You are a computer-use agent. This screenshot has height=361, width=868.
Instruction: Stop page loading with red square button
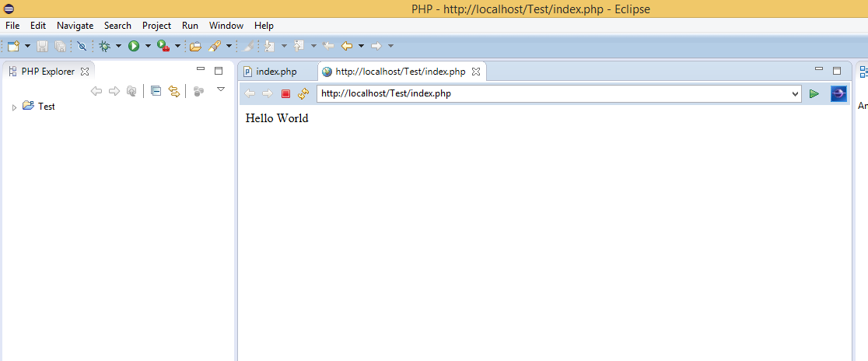coord(285,94)
